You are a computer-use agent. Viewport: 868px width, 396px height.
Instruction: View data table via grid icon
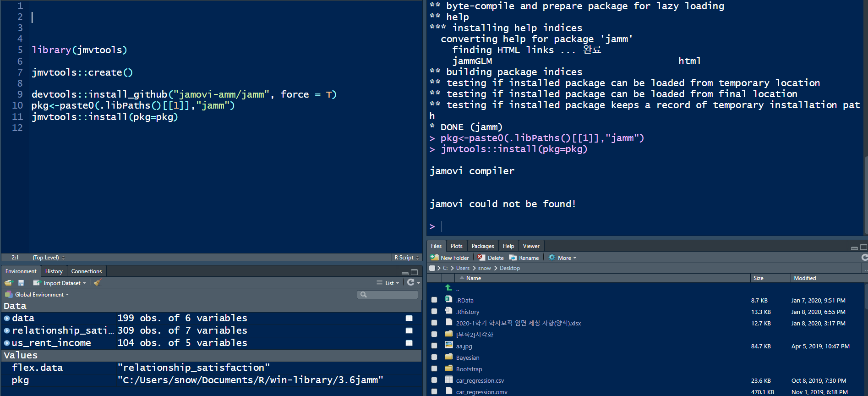(x=409, y=318)
